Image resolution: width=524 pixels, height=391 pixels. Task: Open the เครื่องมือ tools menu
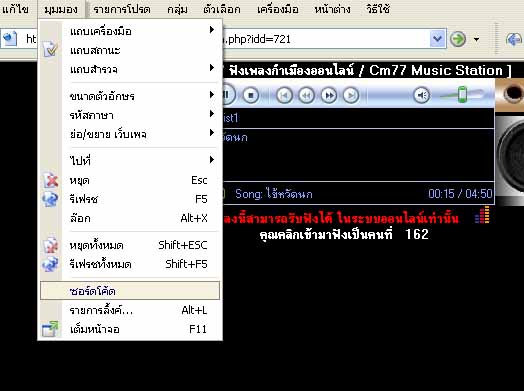click(278, 9)
